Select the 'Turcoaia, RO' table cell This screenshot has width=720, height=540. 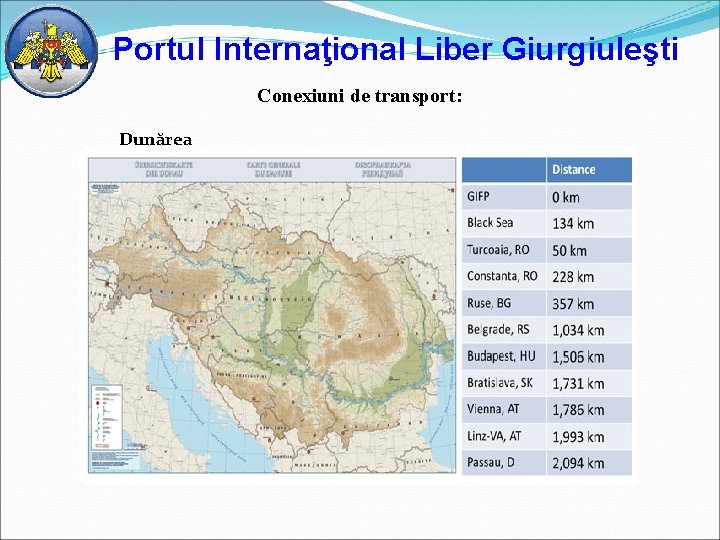504,250
